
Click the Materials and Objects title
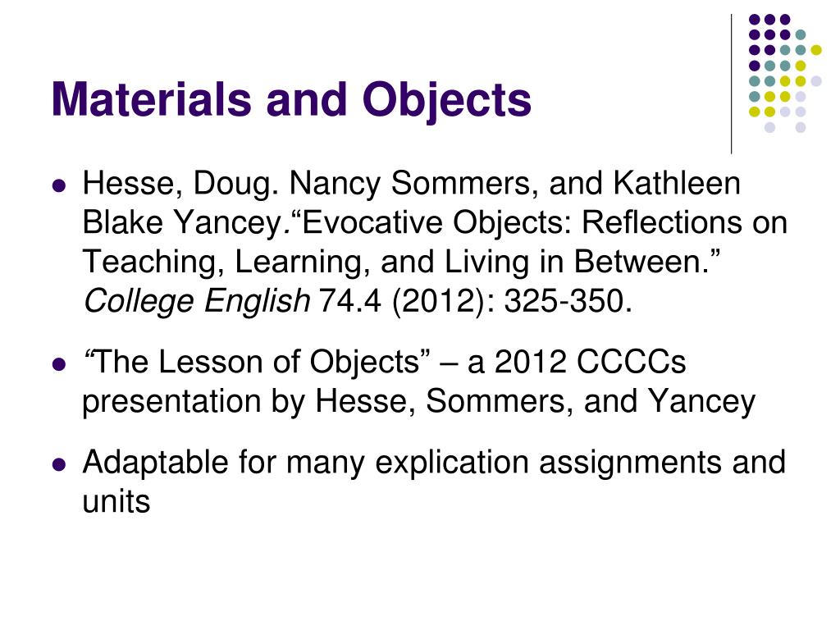coord(291,100)
